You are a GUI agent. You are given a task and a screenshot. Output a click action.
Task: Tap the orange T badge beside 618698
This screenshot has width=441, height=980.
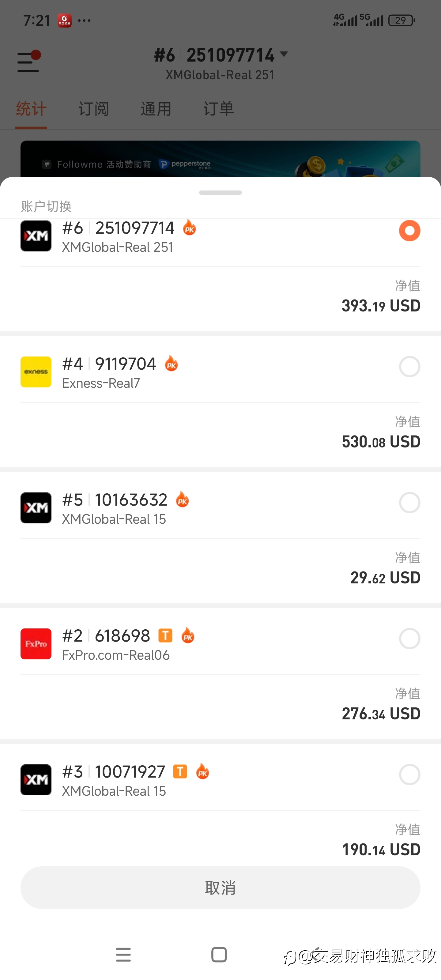coord(165,635)
